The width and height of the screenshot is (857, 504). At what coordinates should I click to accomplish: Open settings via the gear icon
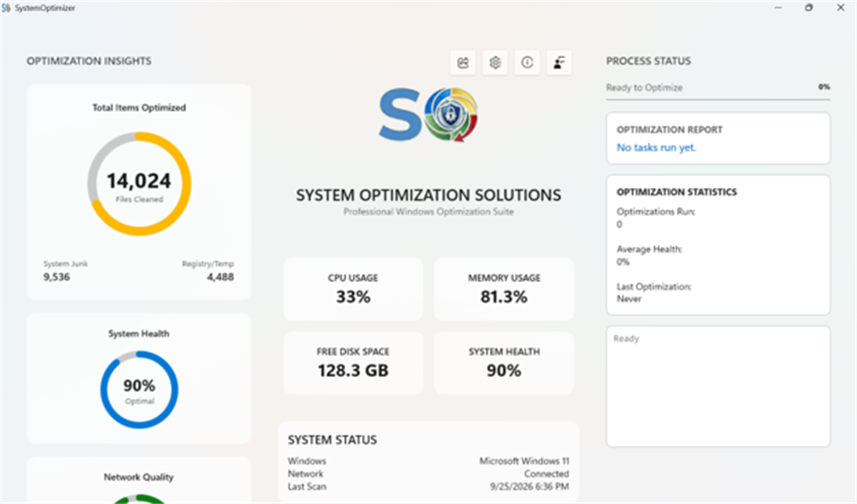(x=494, y=63)
